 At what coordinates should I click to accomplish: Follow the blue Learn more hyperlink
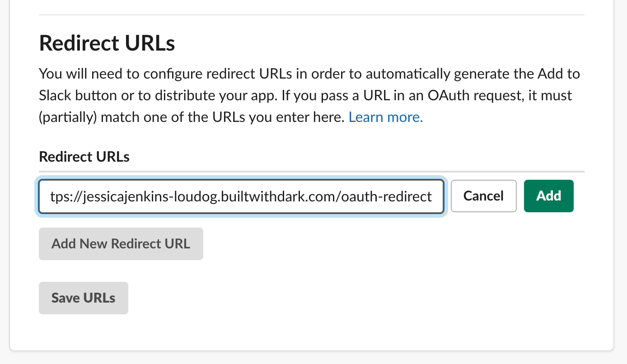tap(386, 117)
